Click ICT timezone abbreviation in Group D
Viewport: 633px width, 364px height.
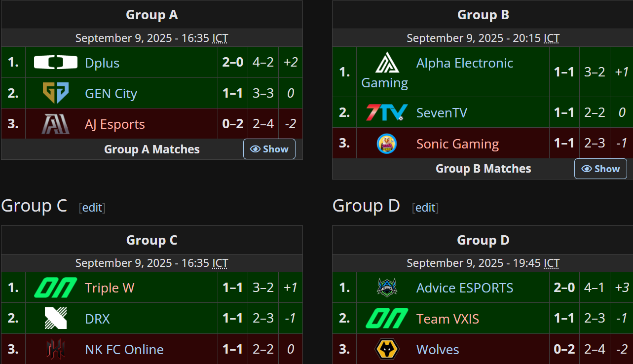click(x=552, y=263)
